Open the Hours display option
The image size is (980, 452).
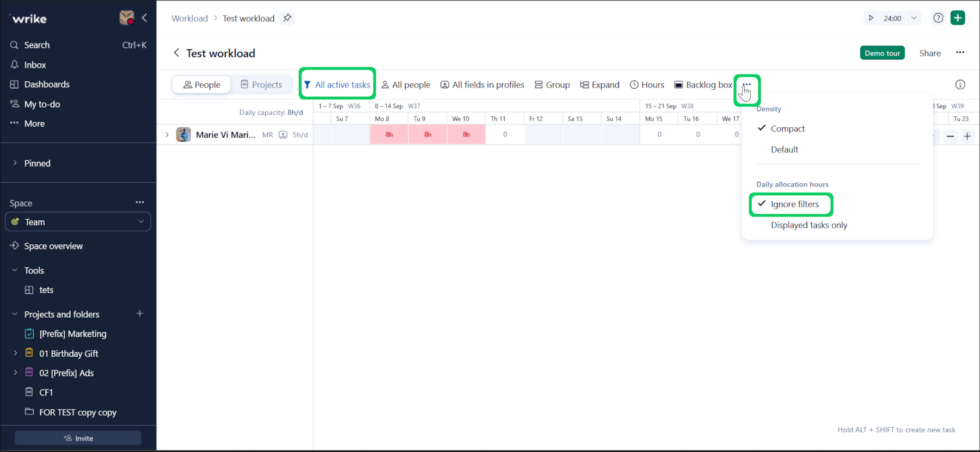pyautogui.click(x=647, y=85)
